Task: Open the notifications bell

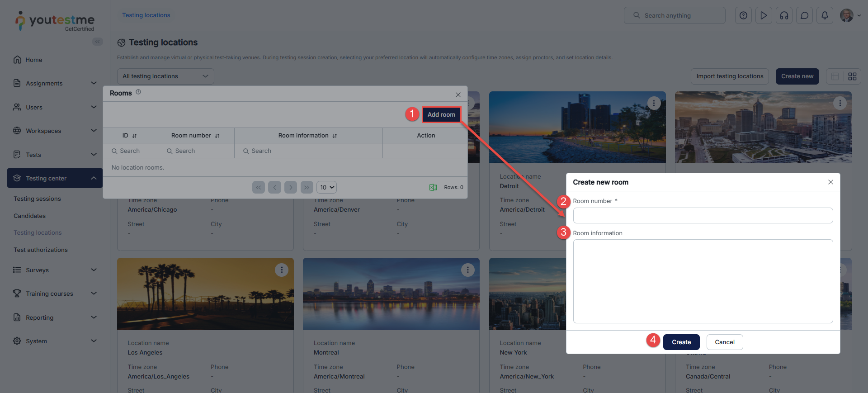Action: 825,15
